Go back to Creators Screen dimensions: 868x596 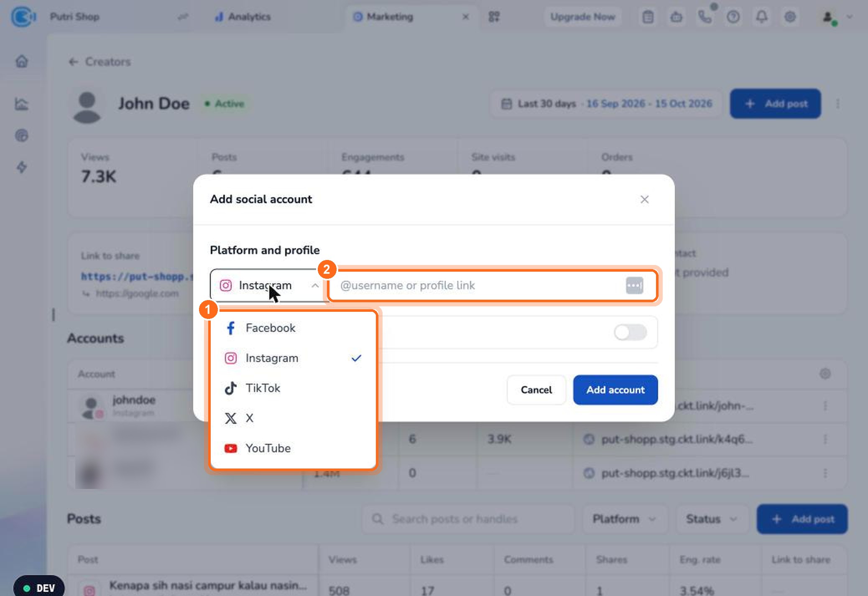pos(100,62)
